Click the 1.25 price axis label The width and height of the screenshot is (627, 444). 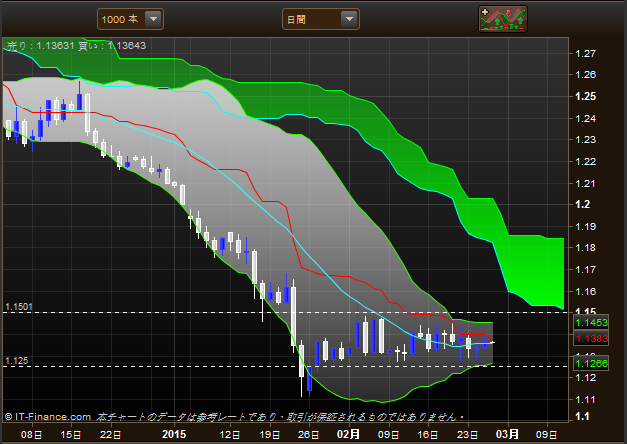(x=585, y=96)
